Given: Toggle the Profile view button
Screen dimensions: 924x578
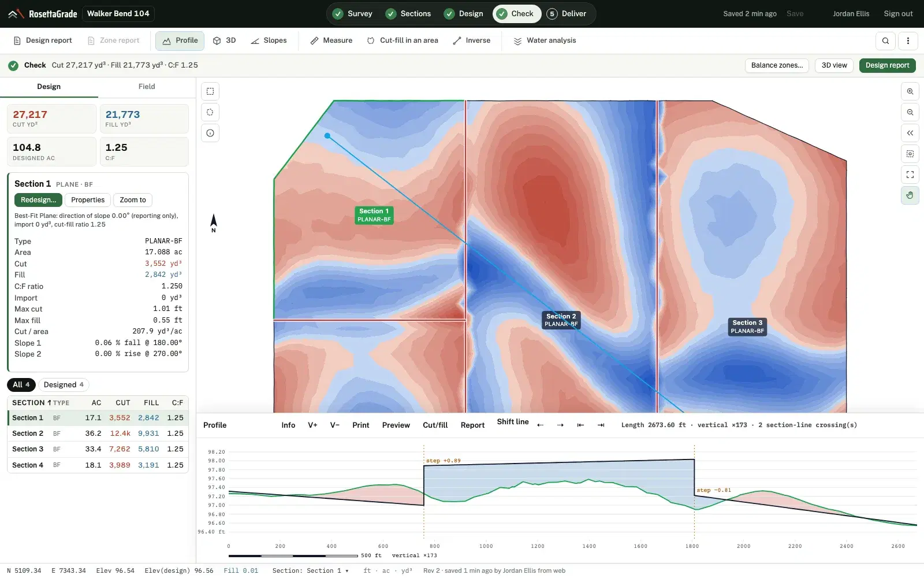Looking at the screenshot, I should click(180, 40).
